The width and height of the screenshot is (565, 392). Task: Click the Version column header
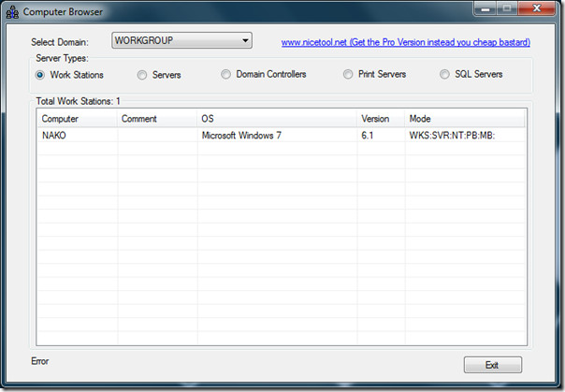tap(381, 119)
